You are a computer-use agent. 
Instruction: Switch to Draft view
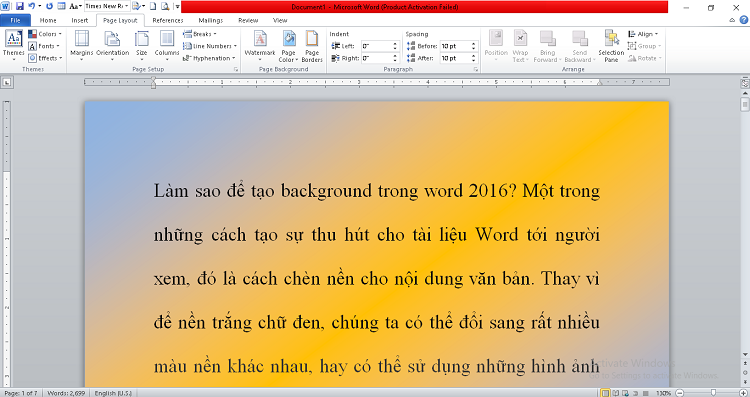[646, 393]
